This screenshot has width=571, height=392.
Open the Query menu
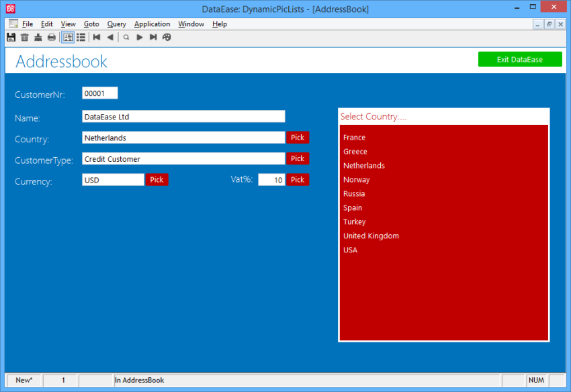pyautogui.click(x=116, y=24)
